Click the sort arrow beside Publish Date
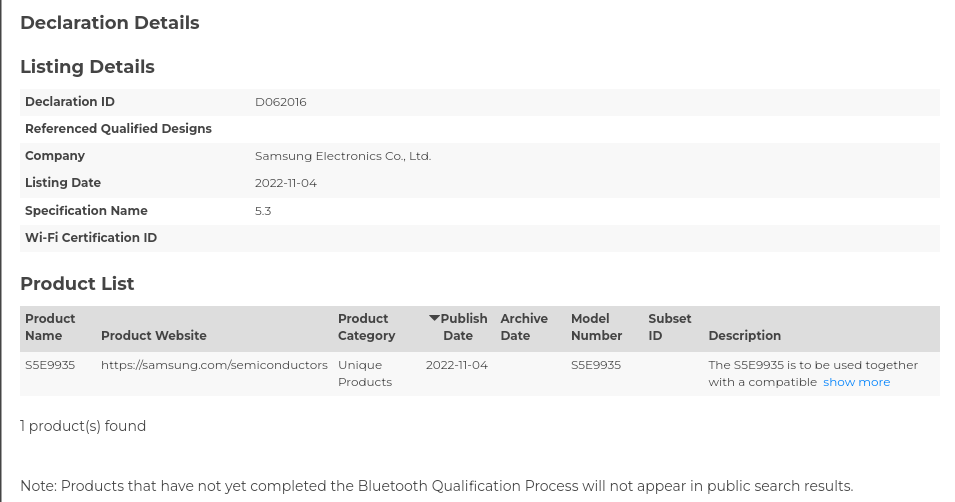 [434, 318]
